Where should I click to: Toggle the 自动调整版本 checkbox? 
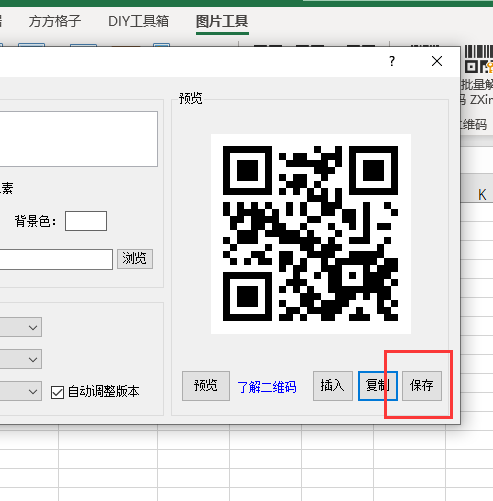57,392
